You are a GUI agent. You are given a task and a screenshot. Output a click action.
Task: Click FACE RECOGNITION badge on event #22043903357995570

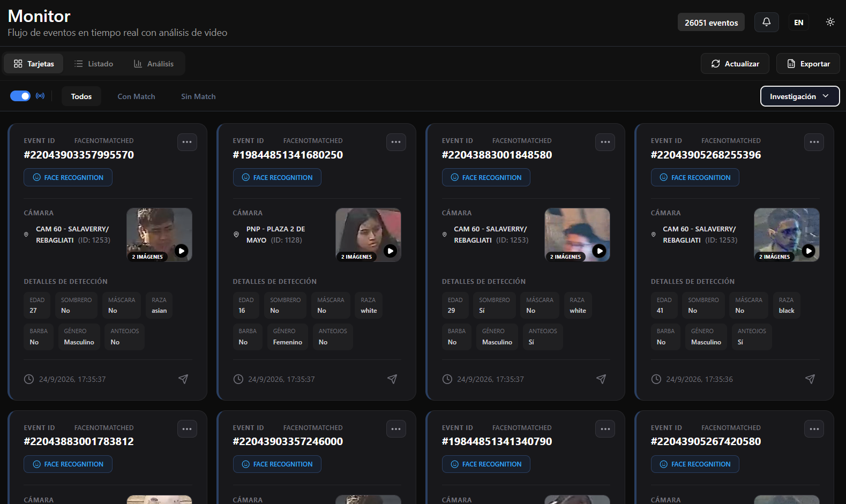68,177
